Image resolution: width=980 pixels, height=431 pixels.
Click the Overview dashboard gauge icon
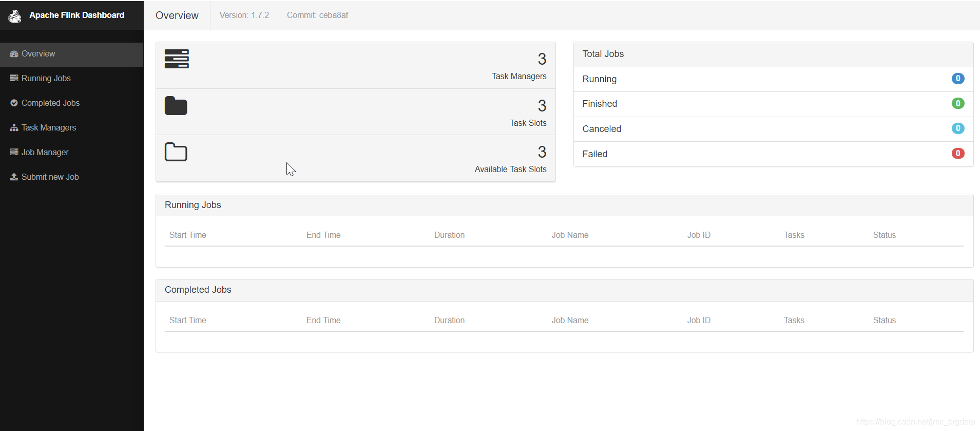pyautogui.click(x=14, y=54)
